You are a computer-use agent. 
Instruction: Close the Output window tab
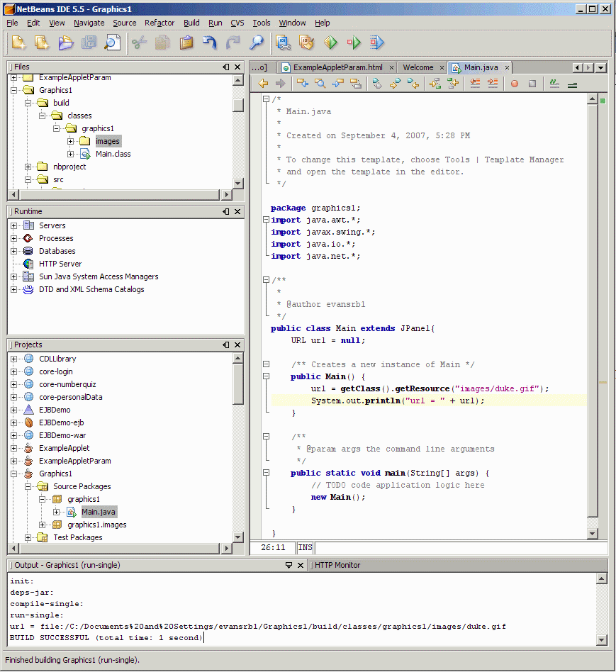(x=301, y=565)
